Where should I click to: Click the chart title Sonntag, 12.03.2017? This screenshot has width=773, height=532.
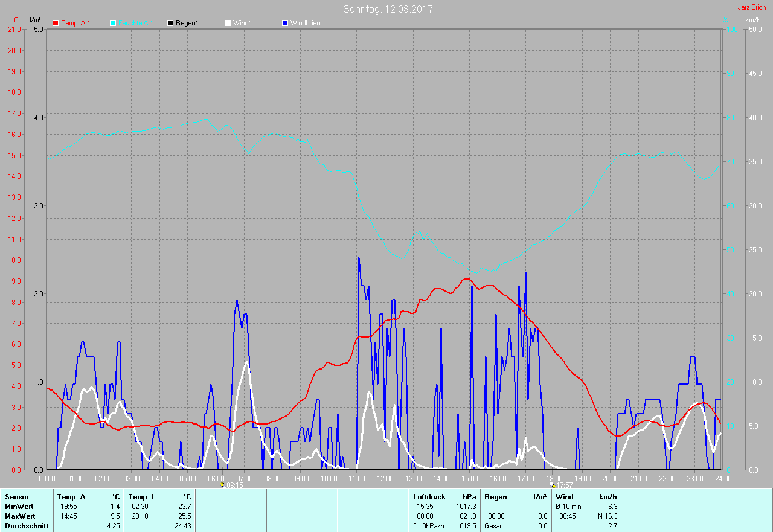point(388,9)
